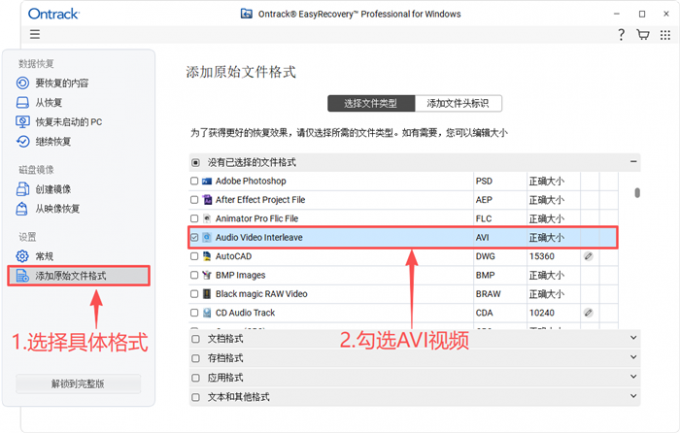Check the CD Audio Track checkbox
Screen dimensions: 680x433
click(x=194, y=312)
